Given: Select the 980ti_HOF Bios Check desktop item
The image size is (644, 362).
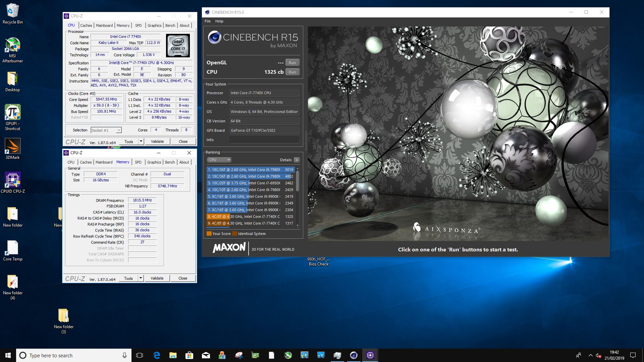Looking at the screenshot, I should click(318, 261).
